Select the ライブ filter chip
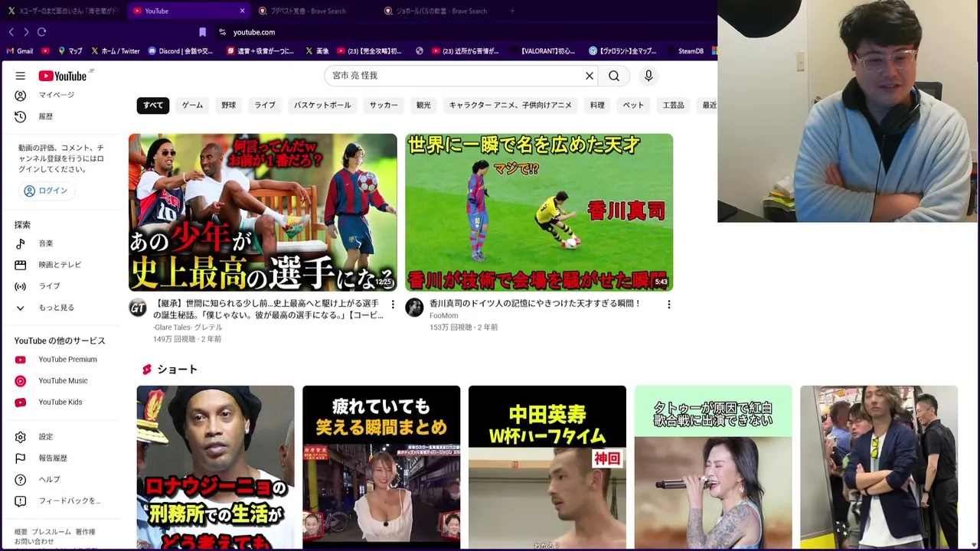Image resolution: width=980 pixels, height=551 pixels. coord(265,105)
